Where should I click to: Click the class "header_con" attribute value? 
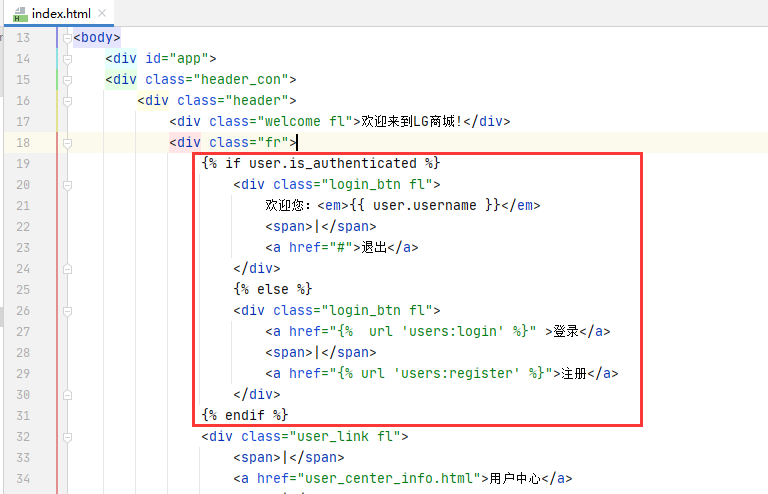pos(241,79)
